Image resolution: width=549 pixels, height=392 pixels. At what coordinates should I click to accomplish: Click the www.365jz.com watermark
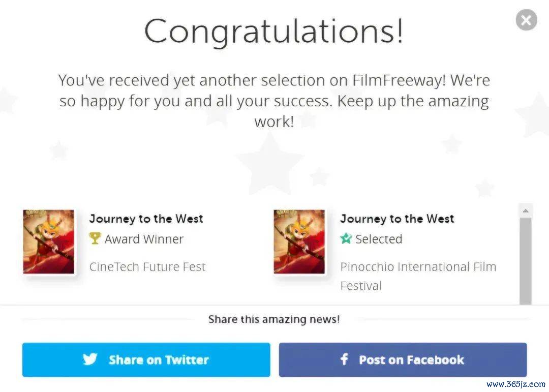515,384
